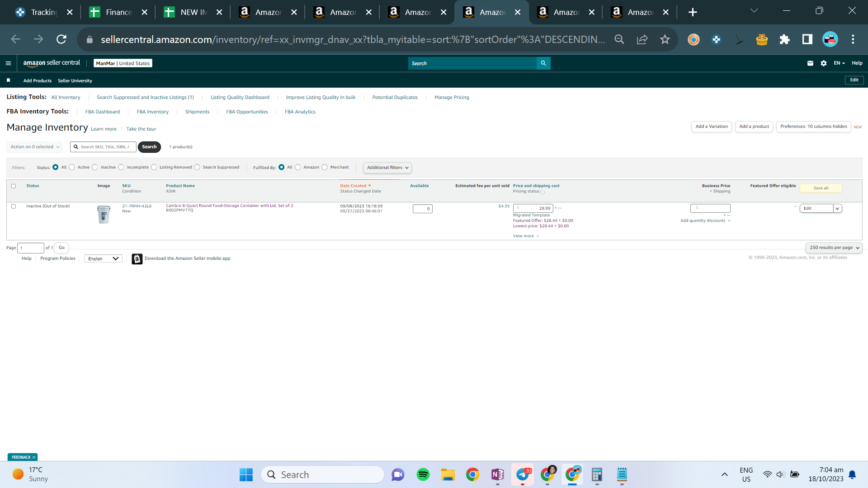Click the Pricing status info icon
Image resolution: width=868 pixels, height=488 pixels.
tap(542, 192)
